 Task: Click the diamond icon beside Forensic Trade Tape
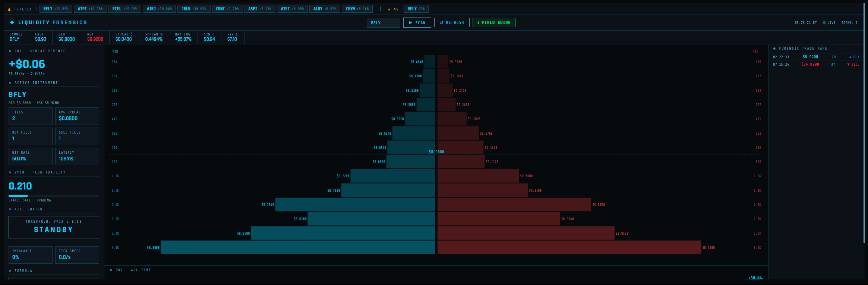point(774,48)
